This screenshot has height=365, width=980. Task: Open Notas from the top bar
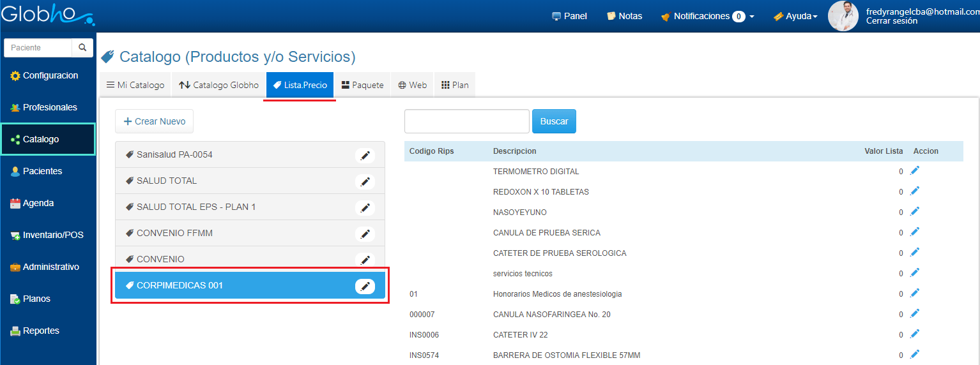pos(624,16)
